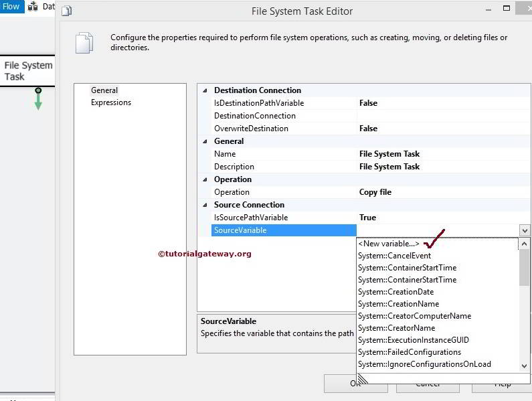Click the dropdown list resize grip
This screenshot has height=401, width=532.
point(363,378)
